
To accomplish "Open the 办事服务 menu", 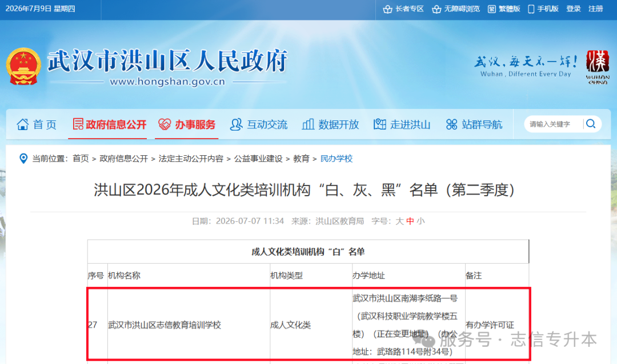I will pos(186,124).
